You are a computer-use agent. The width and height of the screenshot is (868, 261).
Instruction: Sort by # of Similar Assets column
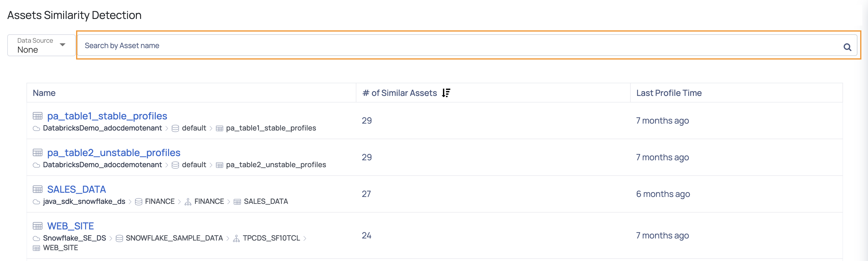tap(399, 93)
